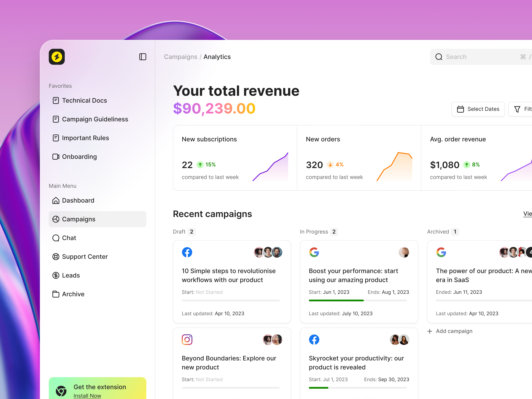Image resolution: width=532 pixels, height=399 pixels.
Task: Select the Campaigns compass icon in sidebar
Action: click(56, 219)
